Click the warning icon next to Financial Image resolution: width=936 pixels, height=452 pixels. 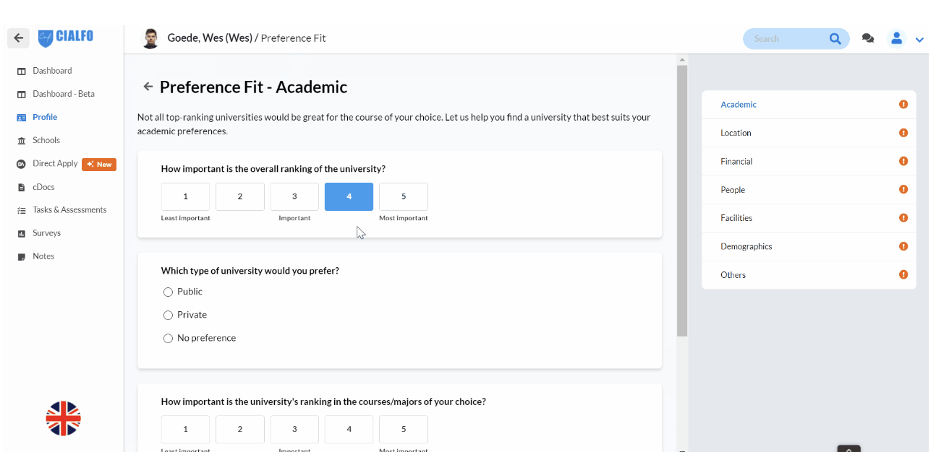903,161
